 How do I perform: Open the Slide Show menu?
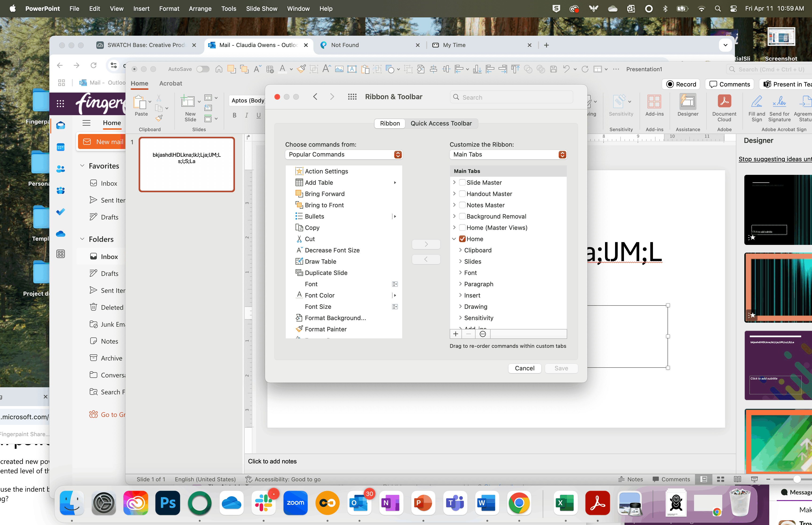pyautogui.click(x=261, y=8)
